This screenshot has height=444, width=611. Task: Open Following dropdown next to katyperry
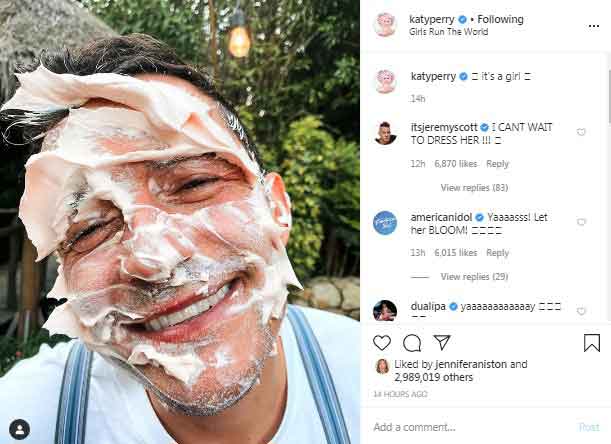[x=500, y=19]
